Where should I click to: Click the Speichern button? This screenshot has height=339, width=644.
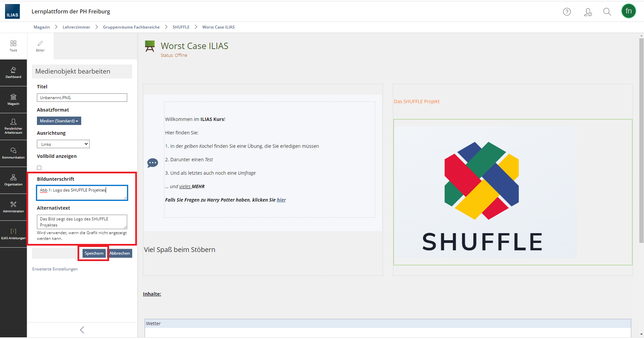94,253
